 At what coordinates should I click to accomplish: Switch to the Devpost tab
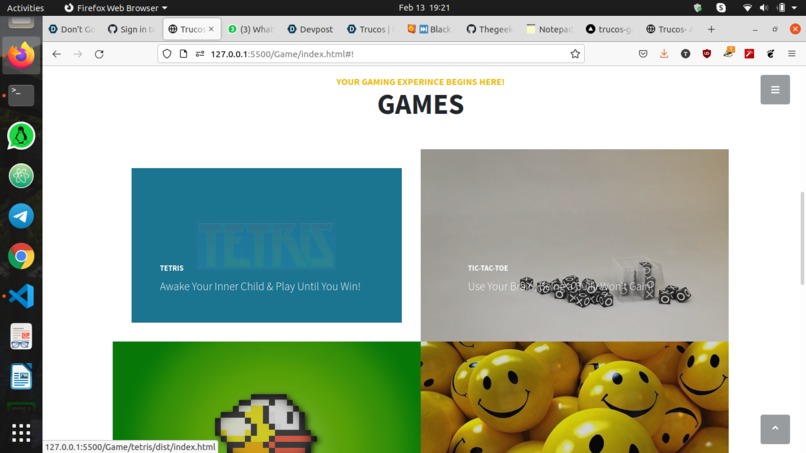point(310,29)
